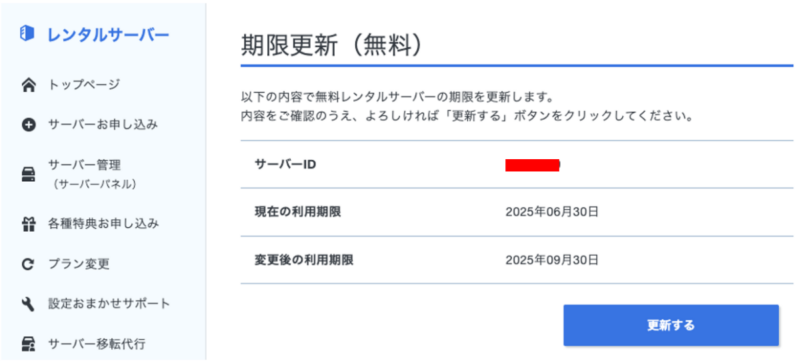The image size is (800, 363).
Task: Select 設定おまかせサポート in sidebar
Action: 109,304
